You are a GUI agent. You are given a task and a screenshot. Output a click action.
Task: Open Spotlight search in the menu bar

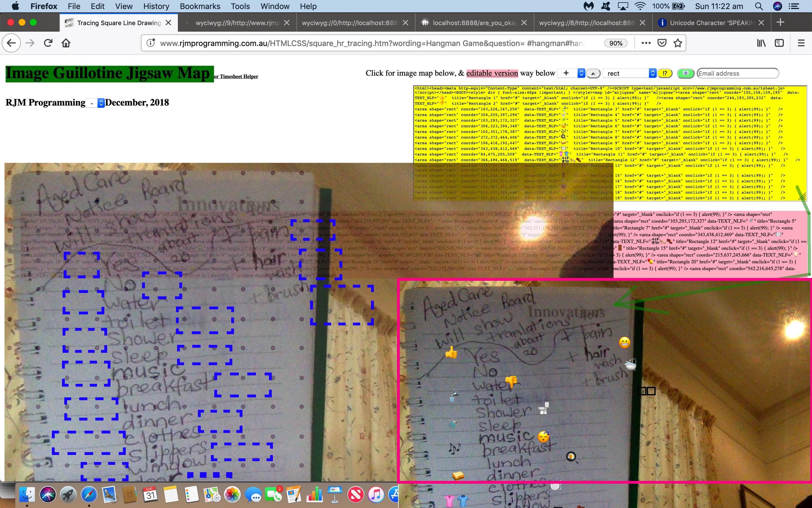click(759, 6)
